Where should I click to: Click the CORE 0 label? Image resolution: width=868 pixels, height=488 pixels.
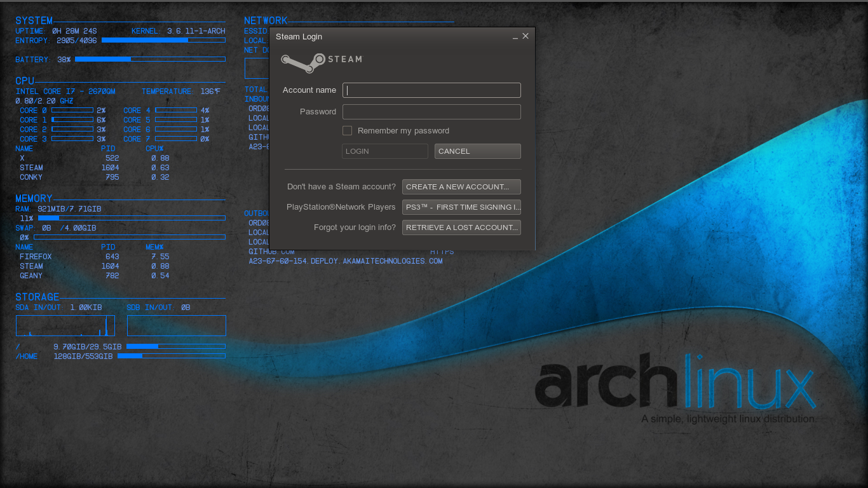coord(33,111)
